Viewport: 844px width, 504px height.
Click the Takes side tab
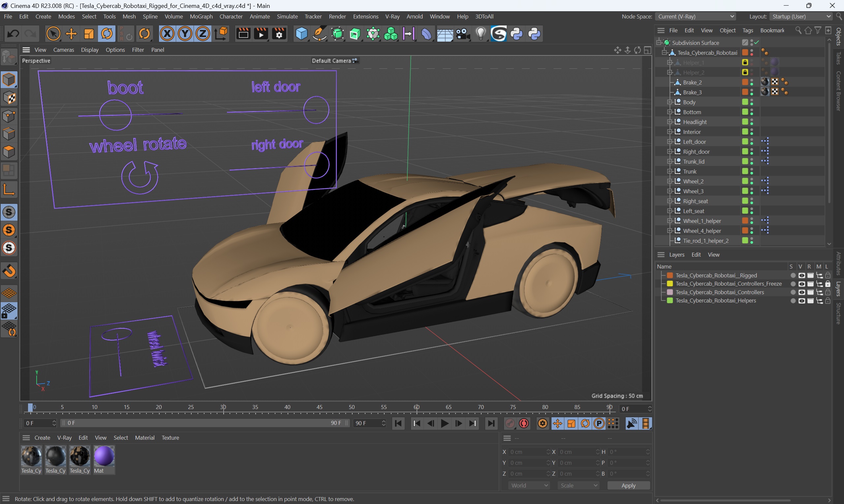pos(838,58)
